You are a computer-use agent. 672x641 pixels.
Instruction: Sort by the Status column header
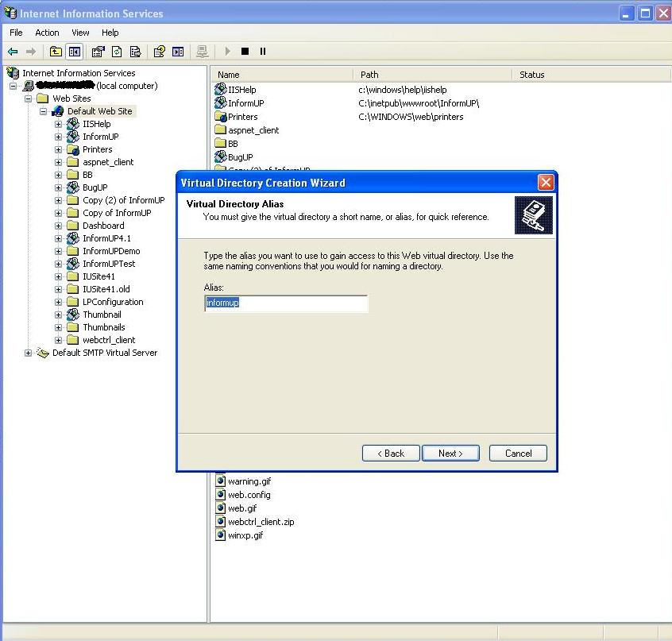pyautogui.click(x=590, y=75)
